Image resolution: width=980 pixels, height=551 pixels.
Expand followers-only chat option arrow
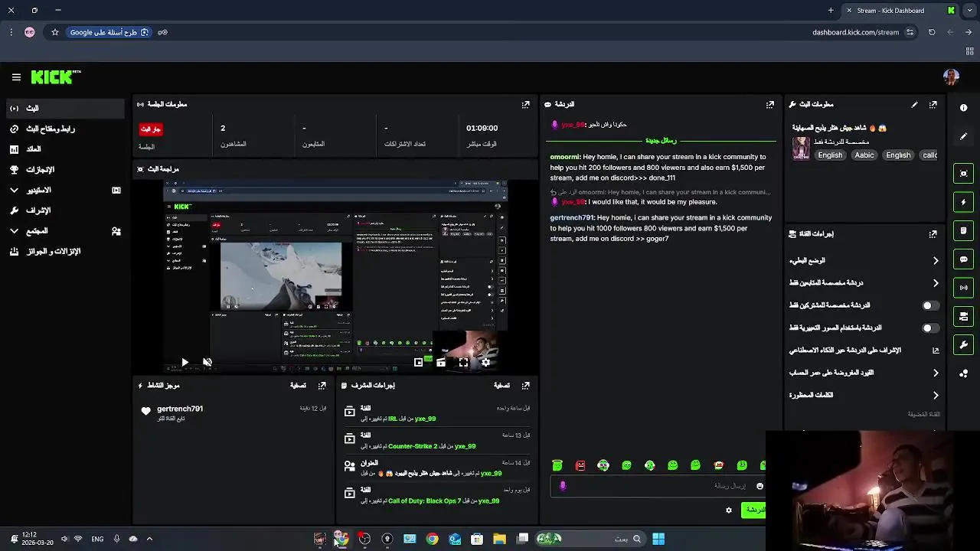click(x=936, y=283)
